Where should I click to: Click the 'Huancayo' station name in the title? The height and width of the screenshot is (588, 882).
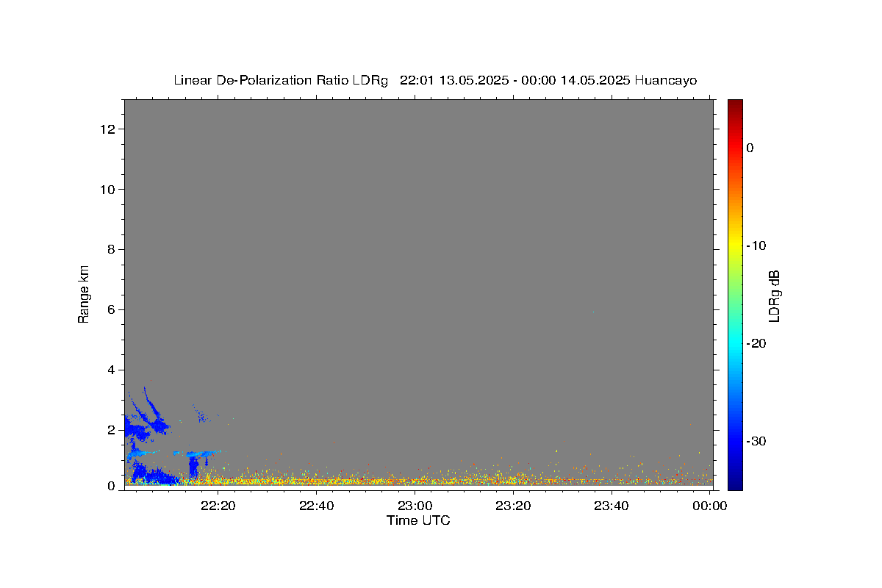(666, 80)
